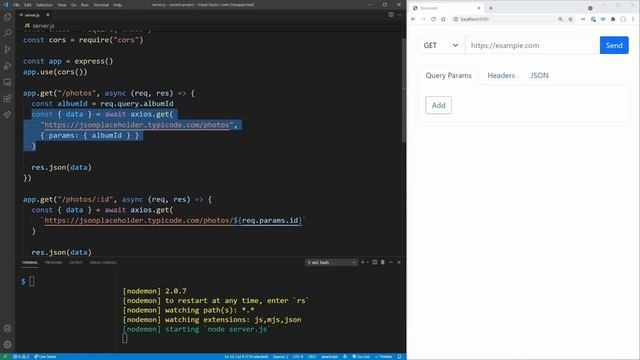Image resolution: width=640 pixels, height=360 pixels.
Task: Click the remote window indicator in status bar
Action: [x=5, y=357]
